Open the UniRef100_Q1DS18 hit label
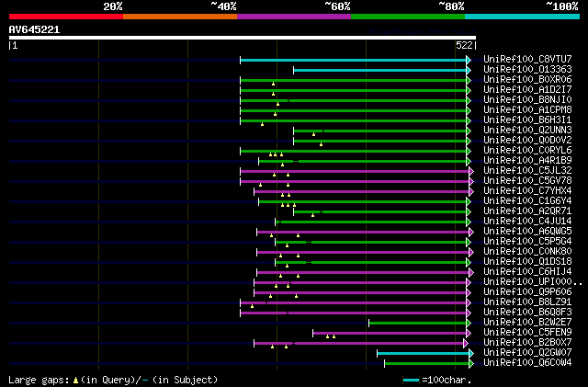Screen dimensions: 588x387 click(527, 262)
